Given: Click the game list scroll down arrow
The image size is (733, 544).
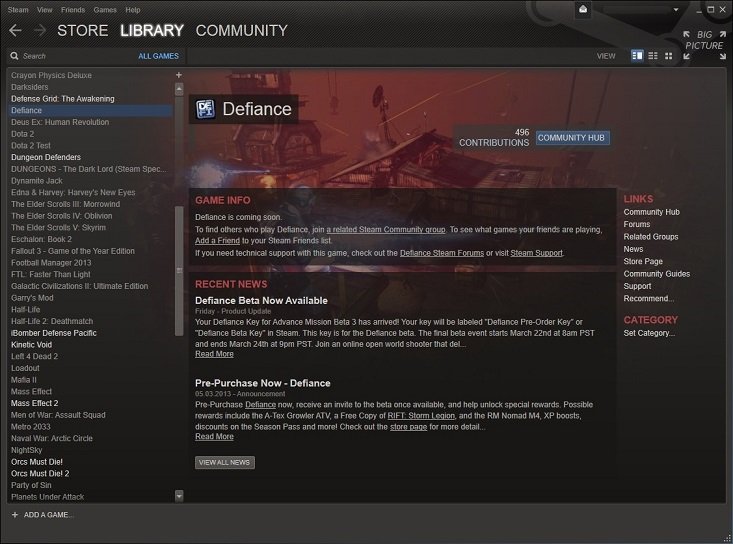Looking at the screenshot, I should (179, 495).
